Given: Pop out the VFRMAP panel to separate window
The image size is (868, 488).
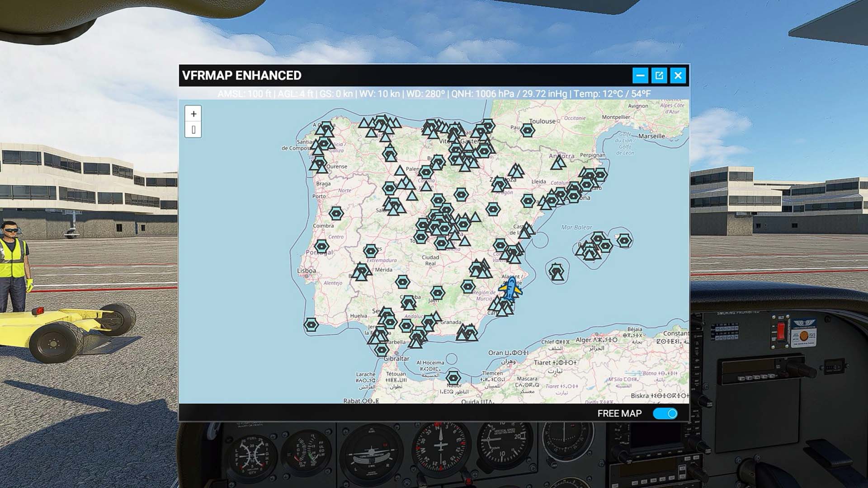Looking at the screenshot, I should pyautogui.click(x=659, y=75).
